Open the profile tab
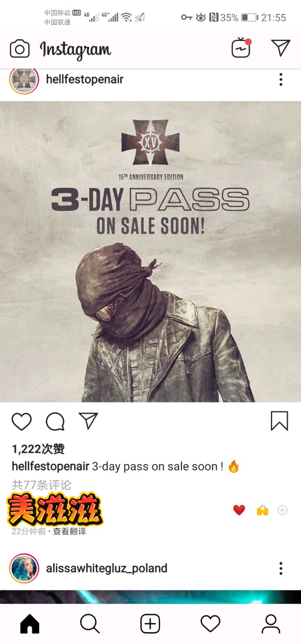 (x=271, y=624)
